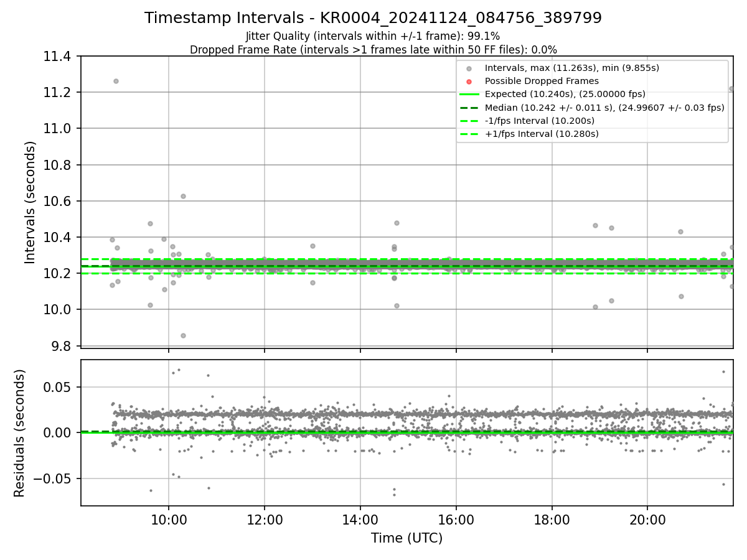
Task: Click legend entry 'Possible Dropped Frames'
Action: (x=542, y=81)
